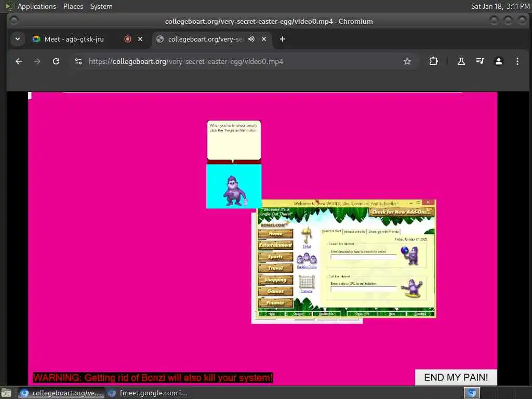
Task: Click the show desktop icon in bottom panel
Action: pos(6,393)
